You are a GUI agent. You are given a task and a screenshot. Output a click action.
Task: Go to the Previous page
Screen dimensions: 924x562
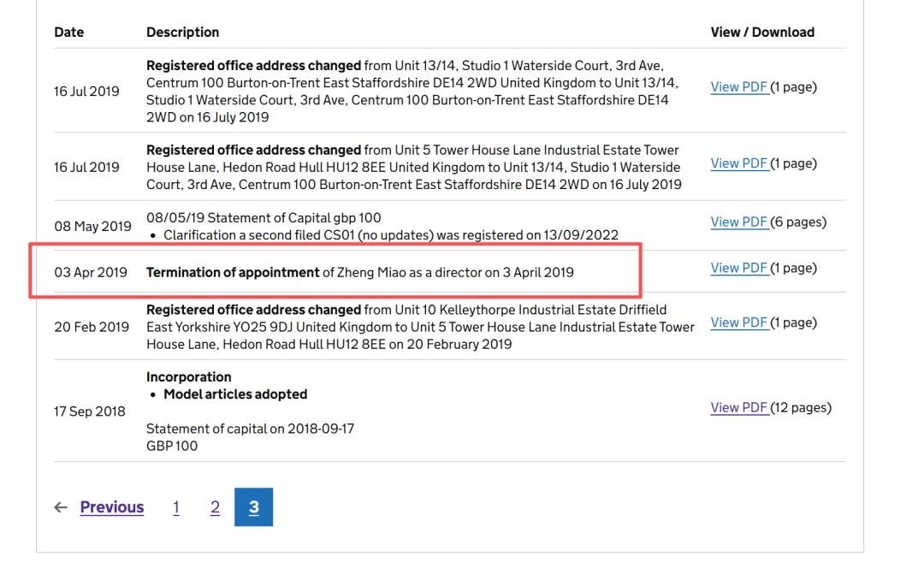click(x=112, y=507)
